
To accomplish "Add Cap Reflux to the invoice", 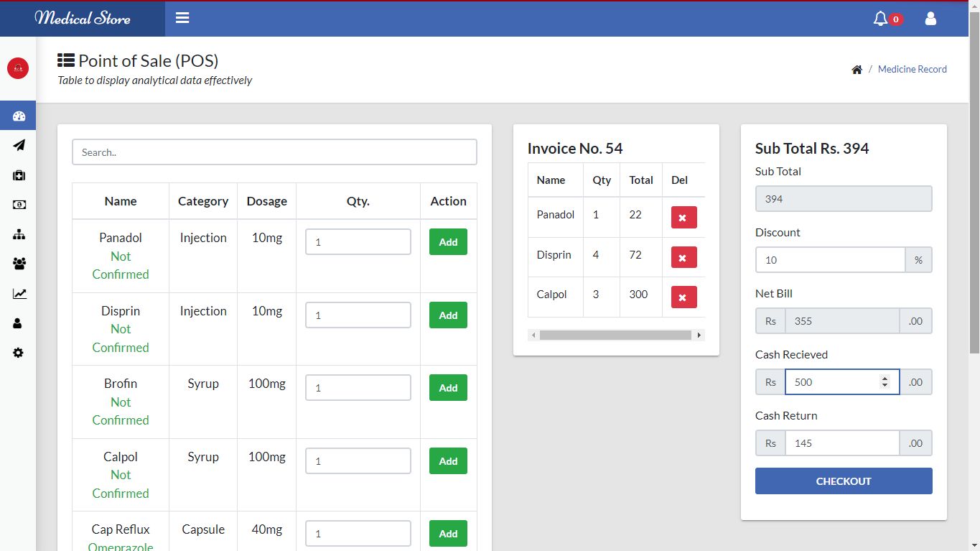I will [448, 534].
